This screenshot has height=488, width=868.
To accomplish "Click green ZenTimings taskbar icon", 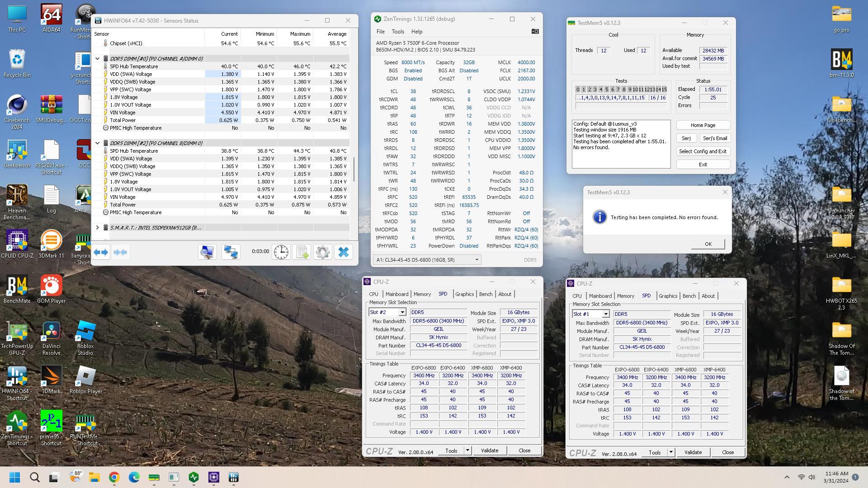I will 194,477.
